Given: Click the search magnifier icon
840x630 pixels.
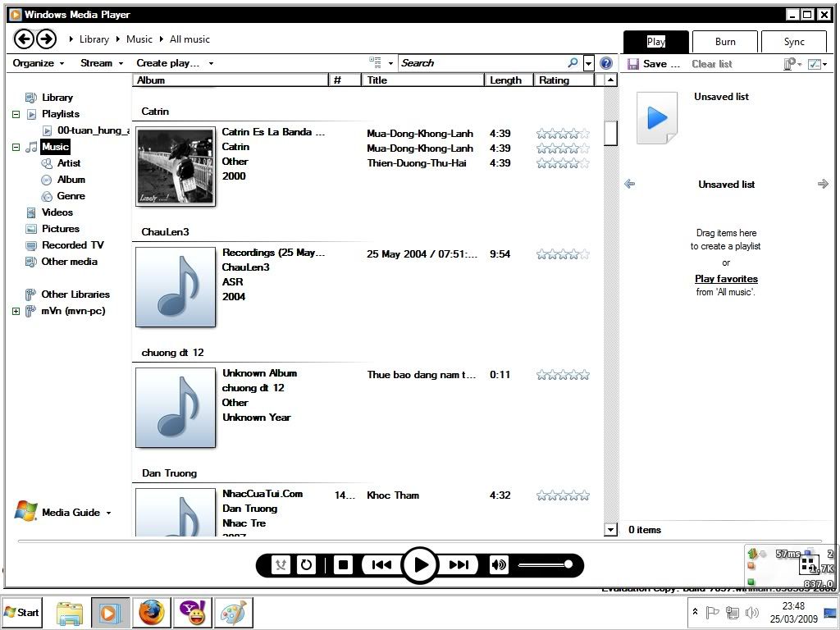Looking at the screenshot, I should 573,63.
